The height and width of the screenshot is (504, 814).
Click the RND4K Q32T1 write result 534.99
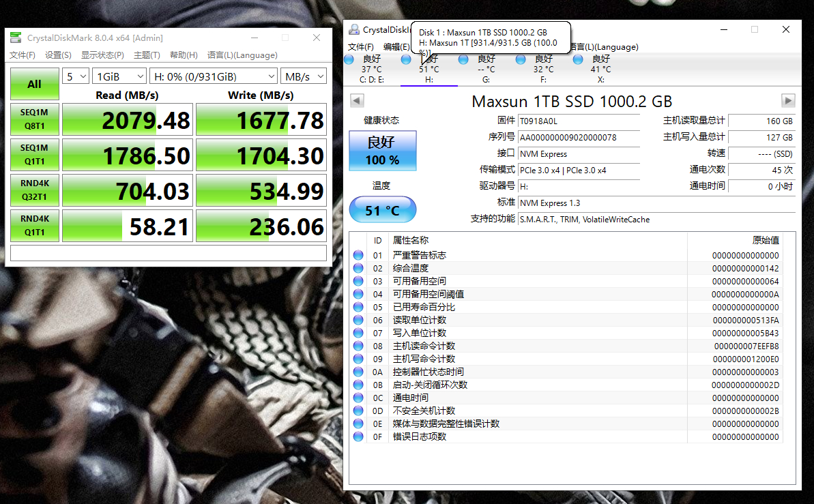[261, 190]
